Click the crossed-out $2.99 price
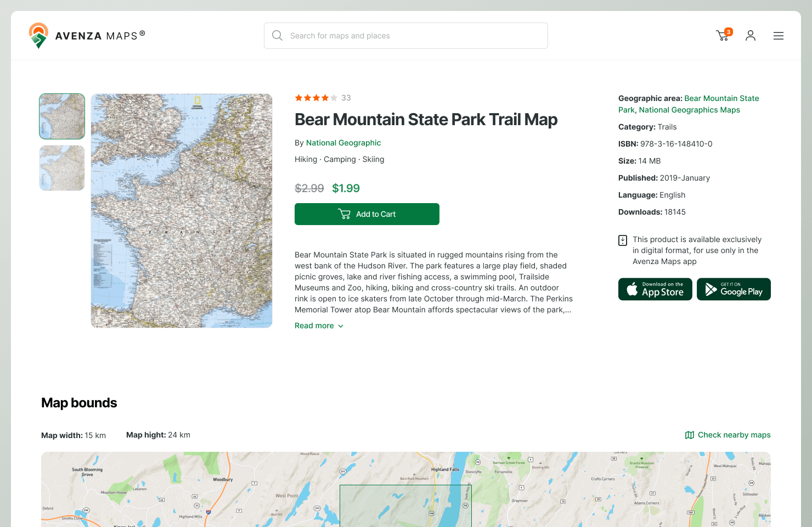 (309, 188)
